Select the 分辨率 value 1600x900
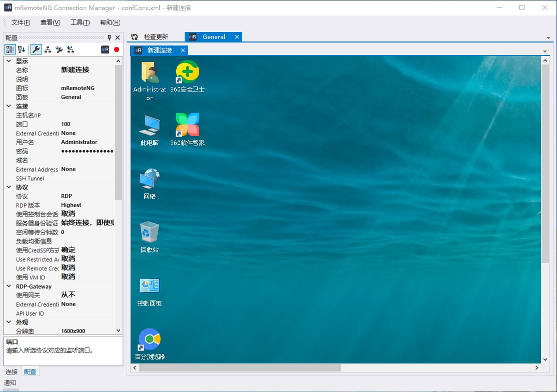The width and height of the screenshot is (557, 392). 73,331
